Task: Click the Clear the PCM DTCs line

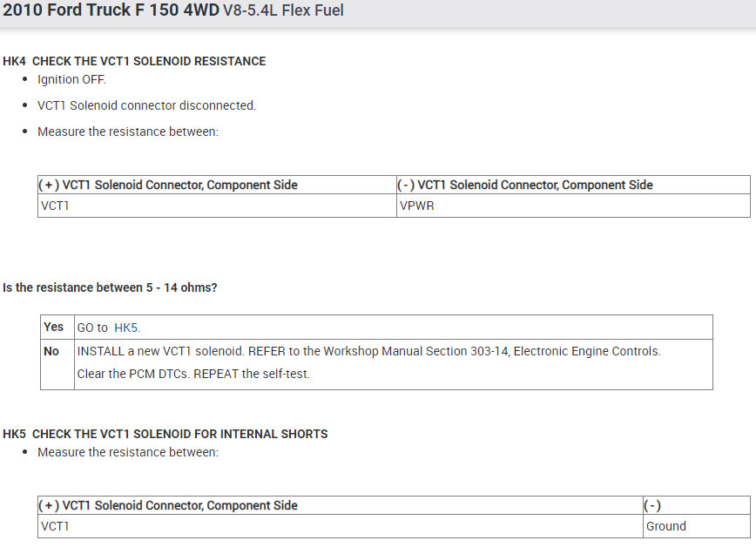Action: (x=193, y=375)
